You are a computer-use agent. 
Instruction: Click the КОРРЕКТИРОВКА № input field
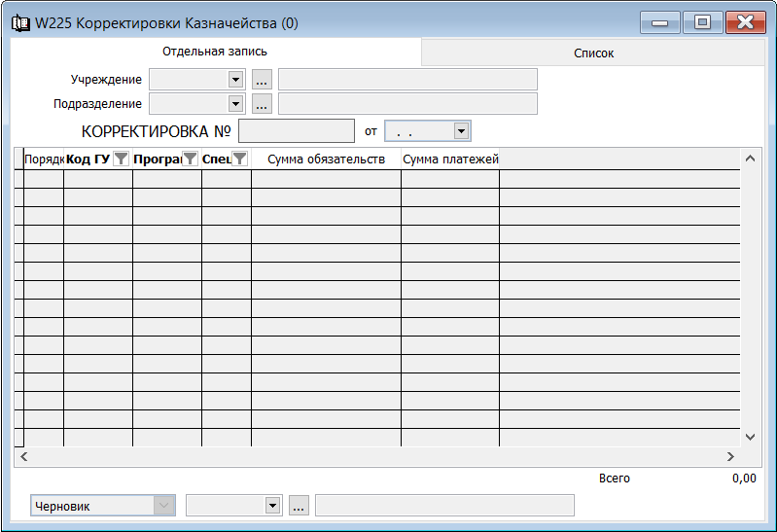(297, 130)
